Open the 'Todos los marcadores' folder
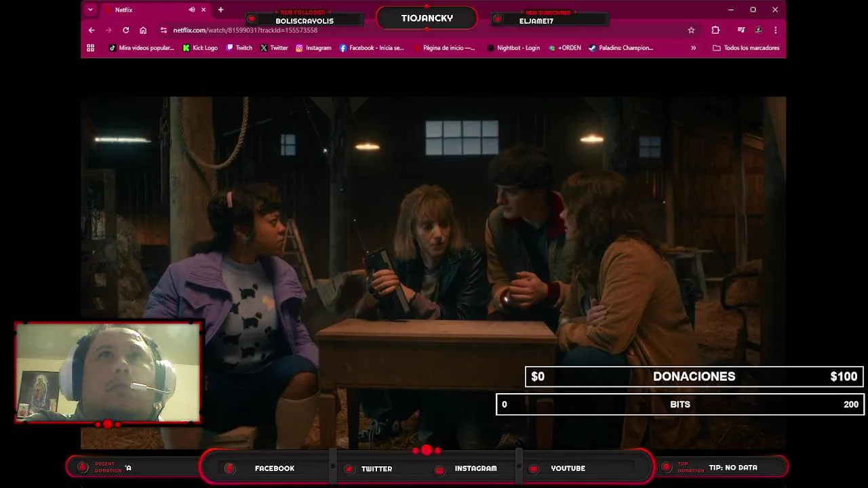Image resolution: width=868 pixels, height=488 pixels. 746,48
